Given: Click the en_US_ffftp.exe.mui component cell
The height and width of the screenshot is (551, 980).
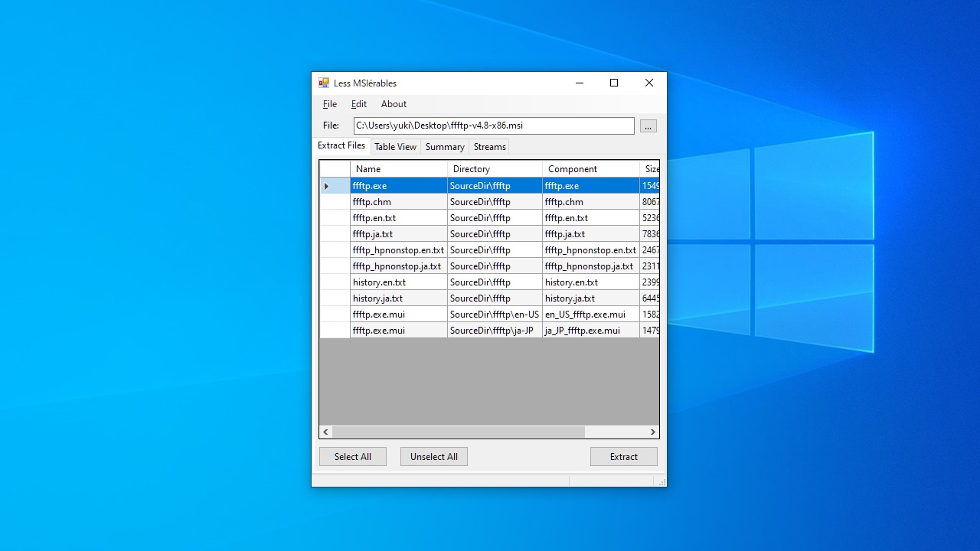Looking at the screenshot, I should [591, 315].
